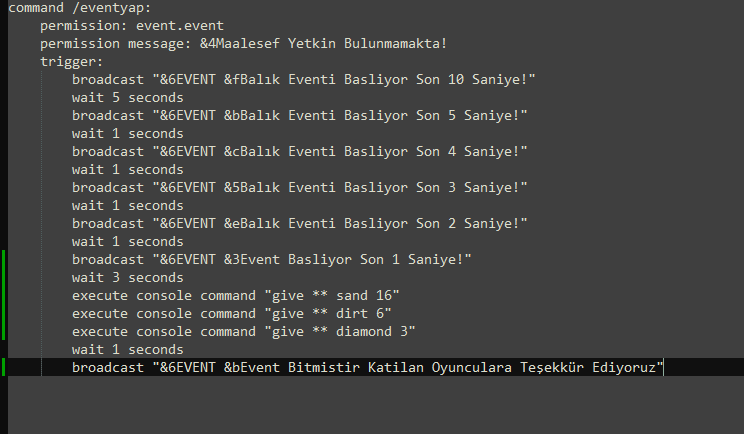Click the 'give ** dirt 6' command line
The image size is (744, 434).
coord(232,314)
